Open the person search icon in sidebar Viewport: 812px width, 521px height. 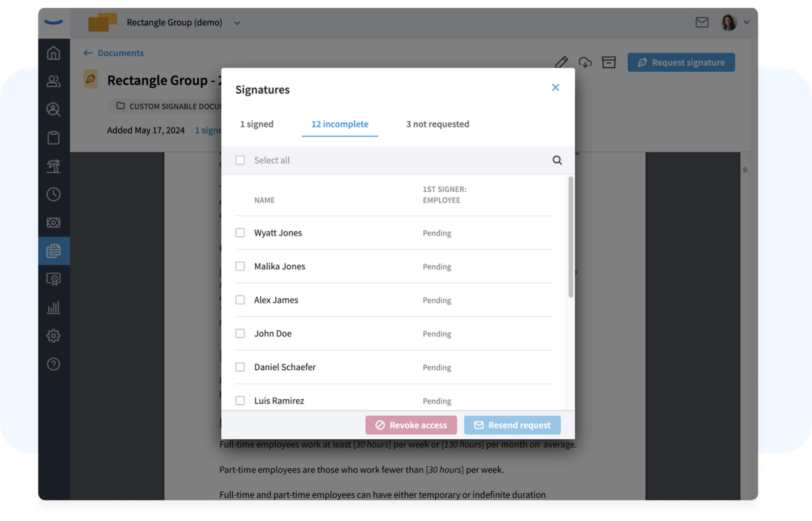(x=53, y=110)
